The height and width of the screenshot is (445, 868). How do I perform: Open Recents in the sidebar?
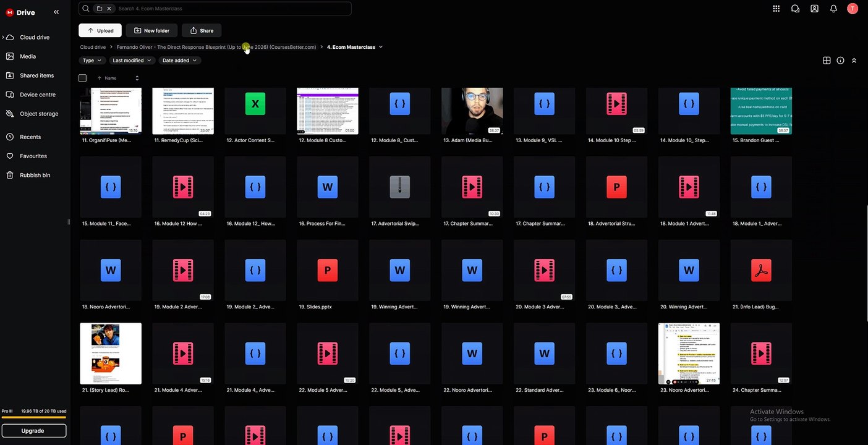[x=30, y=137]
